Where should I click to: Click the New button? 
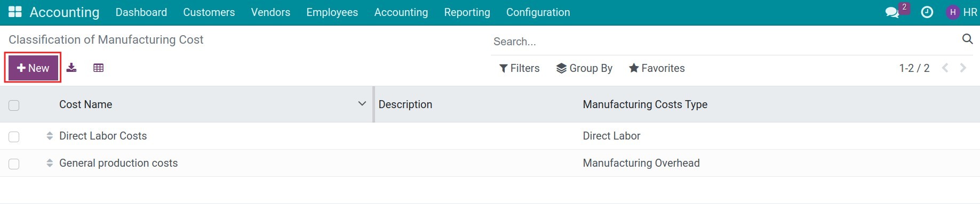pyautogui.click(x=33, y=68)
